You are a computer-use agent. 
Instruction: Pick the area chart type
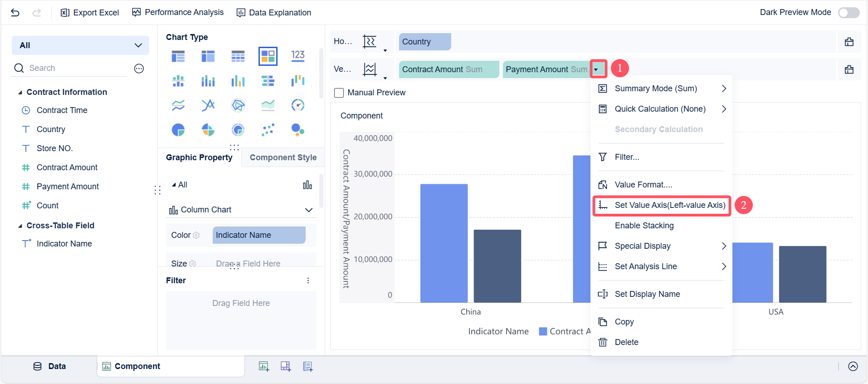tap(268, 105)
